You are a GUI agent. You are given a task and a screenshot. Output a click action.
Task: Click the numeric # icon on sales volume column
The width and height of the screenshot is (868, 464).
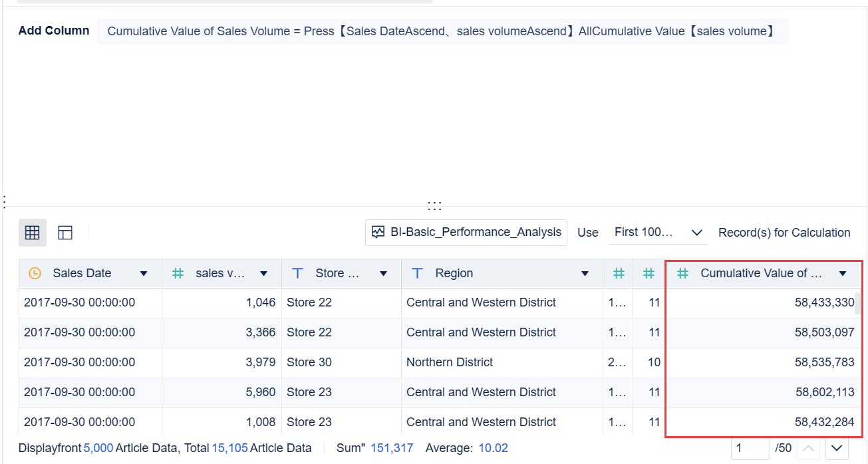(x=178, y=273)
